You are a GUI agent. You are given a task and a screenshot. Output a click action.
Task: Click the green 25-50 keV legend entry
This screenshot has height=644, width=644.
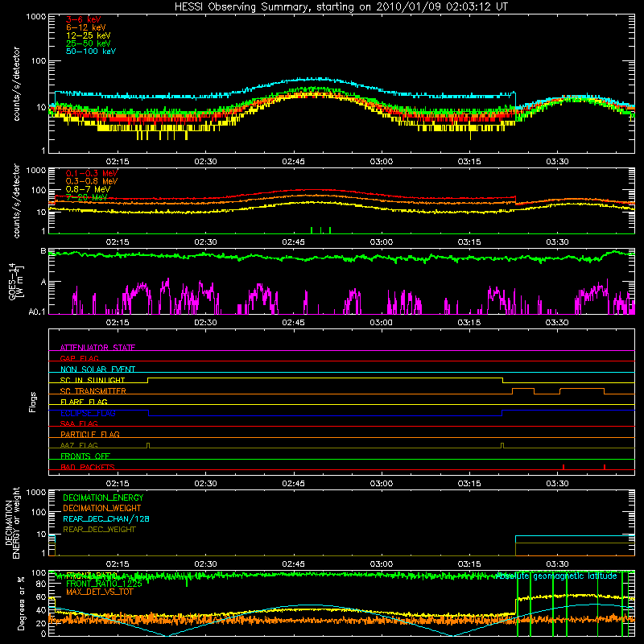(x=89, y=43)
